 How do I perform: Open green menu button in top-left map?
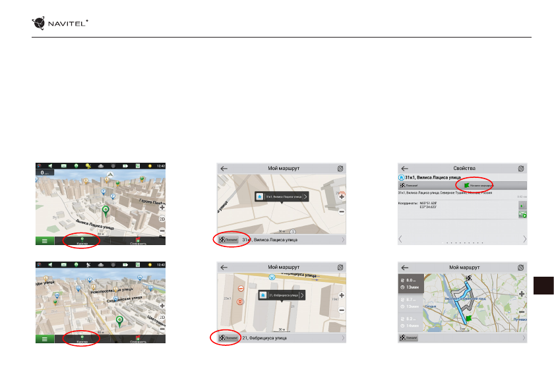(44, 241)
